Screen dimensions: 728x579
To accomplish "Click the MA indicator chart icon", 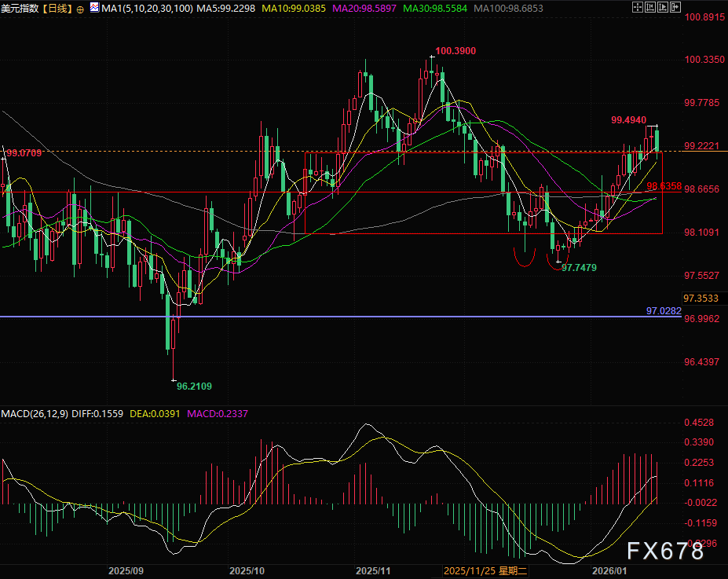I will (93, 9).
